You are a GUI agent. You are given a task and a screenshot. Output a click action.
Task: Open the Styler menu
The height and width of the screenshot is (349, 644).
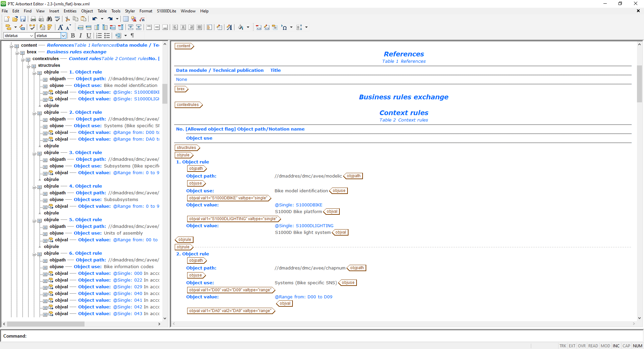coord(130,11)
